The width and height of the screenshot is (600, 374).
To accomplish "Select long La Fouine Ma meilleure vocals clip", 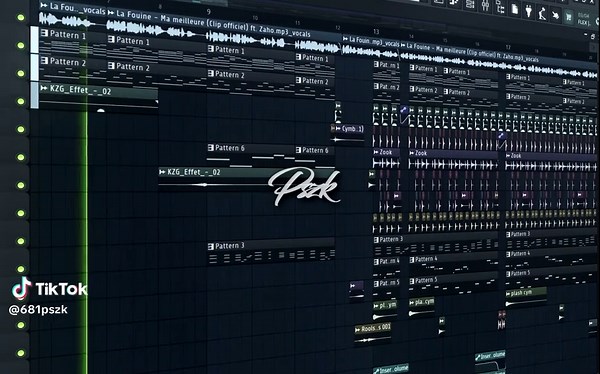I will (x=225, y=32).
